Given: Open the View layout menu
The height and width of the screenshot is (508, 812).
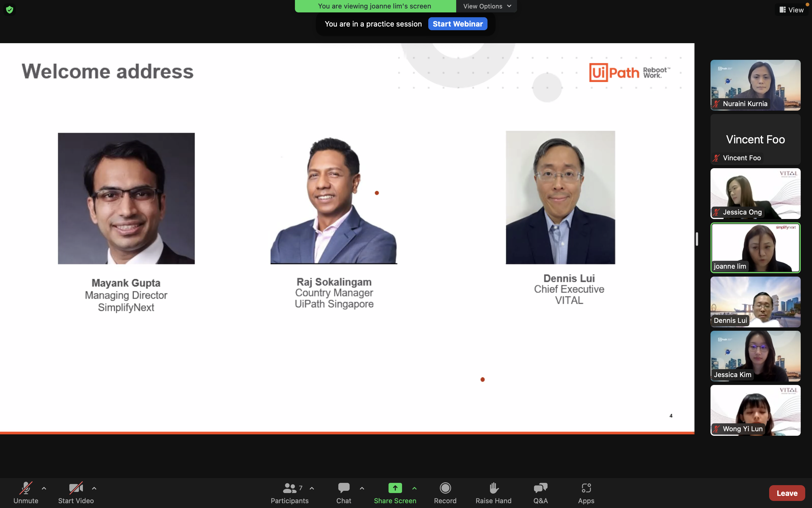Looking at the screenshot, I should 791,10.
